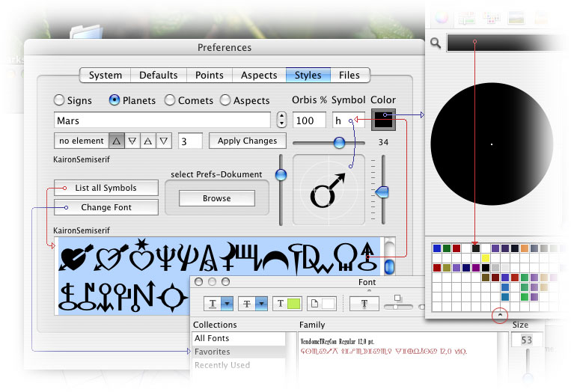
Task: Click the Mars symbol preview
Action: tap(329, 189)
